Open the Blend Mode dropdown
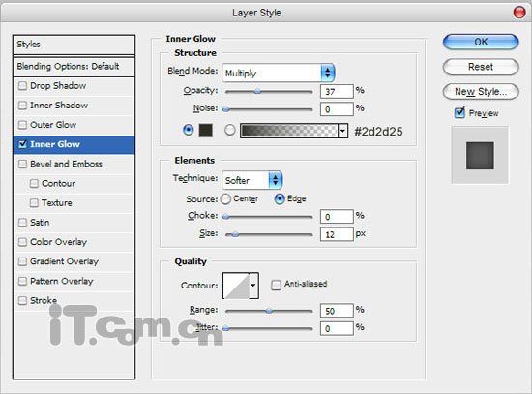Screen dimensions: 532x394 coord(279,73)
